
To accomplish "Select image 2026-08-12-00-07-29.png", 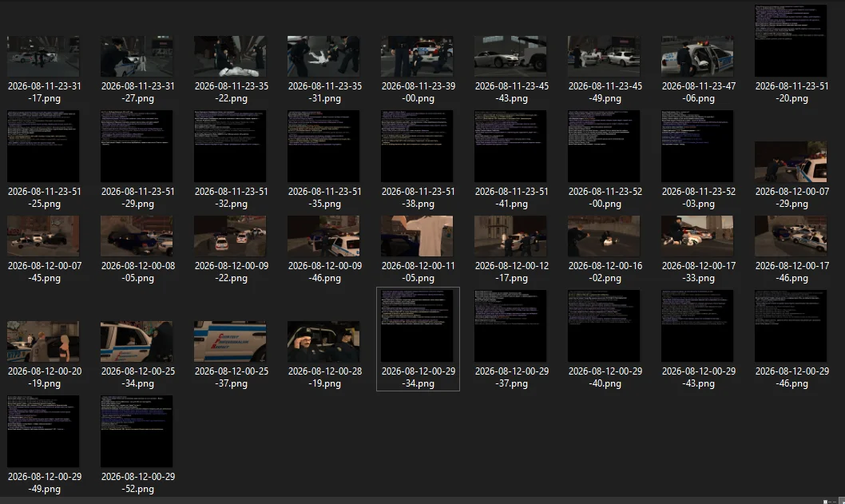I will click(791, 161).
